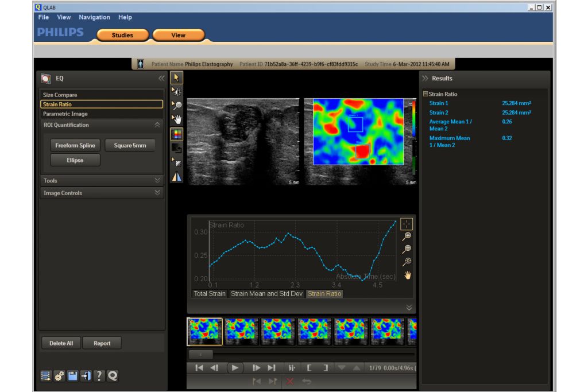Image resolution: width=588 pixels, height=392 pixels.
Task: Toggle the color map overlay button
Action: coord(177,134)
